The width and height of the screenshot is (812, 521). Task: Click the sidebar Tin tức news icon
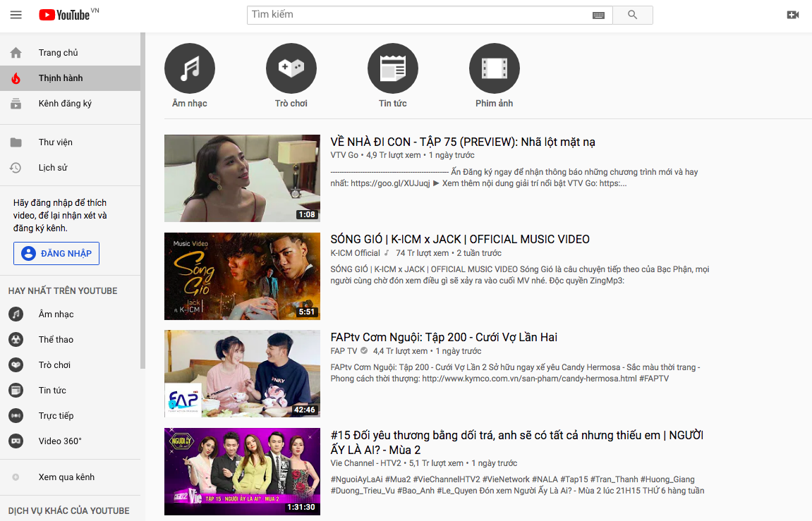pos(16,390)
